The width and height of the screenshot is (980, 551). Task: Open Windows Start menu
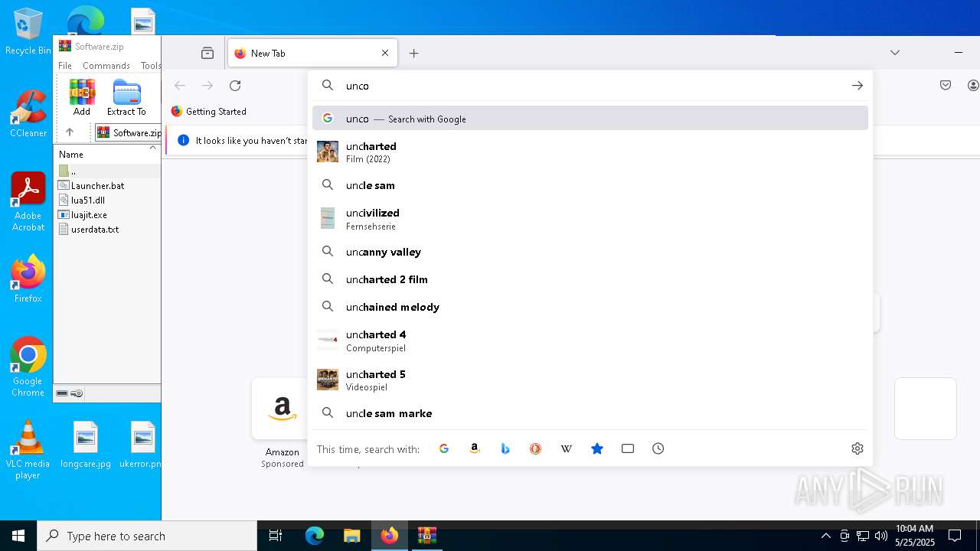click(18, 536)
